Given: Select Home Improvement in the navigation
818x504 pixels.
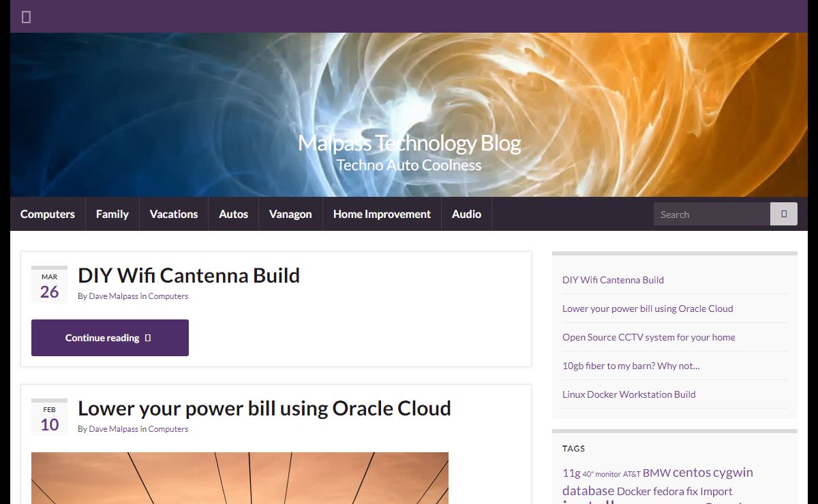Looking at the screenshot, I should pos(382,214).
